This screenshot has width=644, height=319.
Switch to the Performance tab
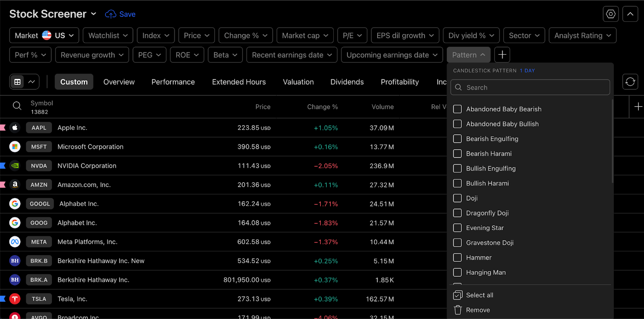click(173, 82)
